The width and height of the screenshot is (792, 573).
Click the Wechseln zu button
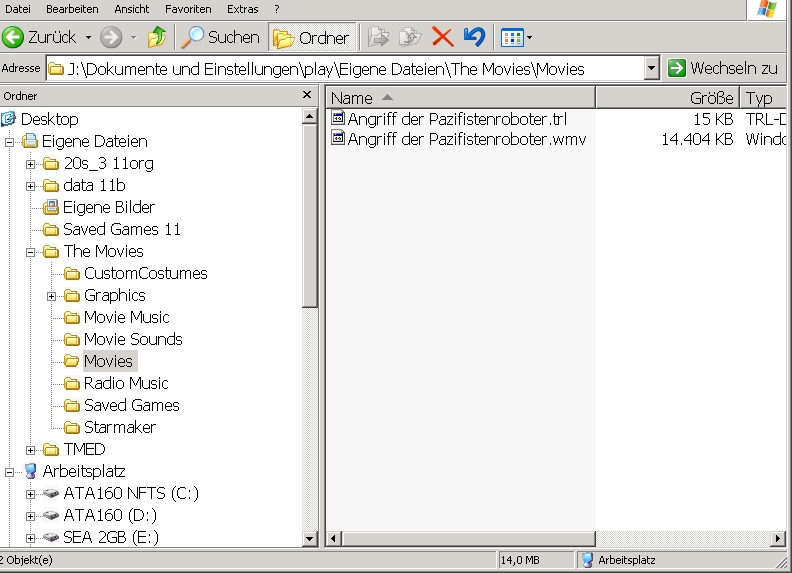(x=723, y=69)
